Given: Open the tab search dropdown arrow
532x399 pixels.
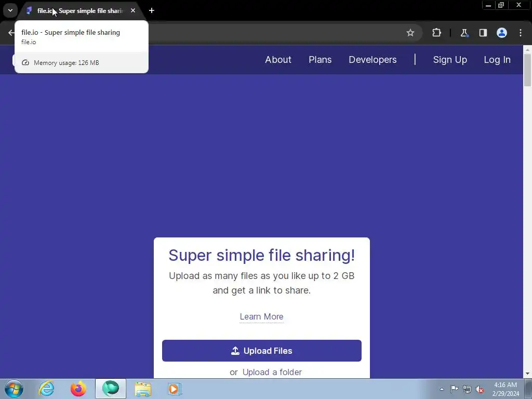Looking at the screenshot, I should tap(10, 10).
